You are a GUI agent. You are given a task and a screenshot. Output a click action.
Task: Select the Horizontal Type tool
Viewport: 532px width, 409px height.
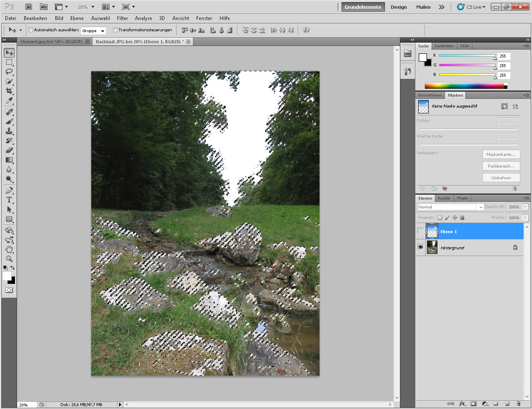pyautogui.click(x=9, y=200)
